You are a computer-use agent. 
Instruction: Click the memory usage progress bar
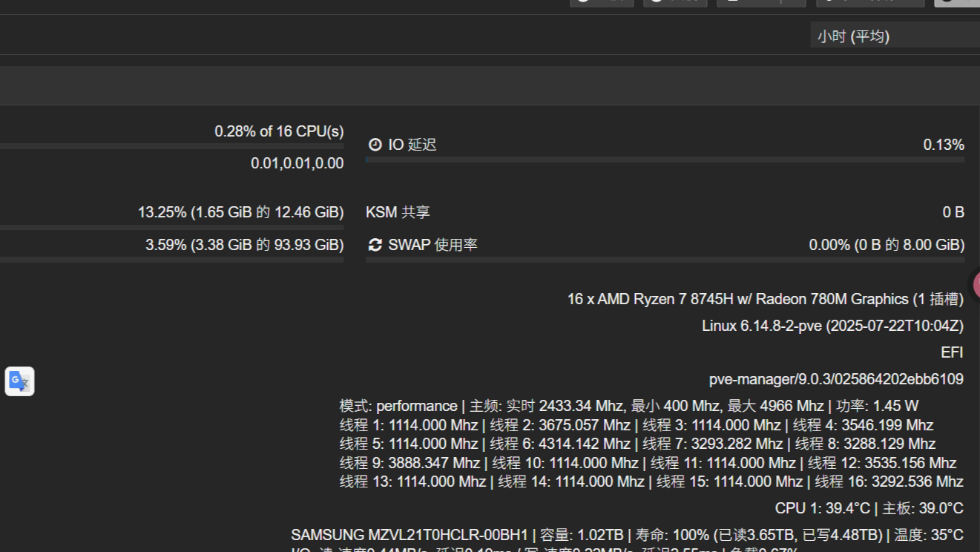coord(171,226)
